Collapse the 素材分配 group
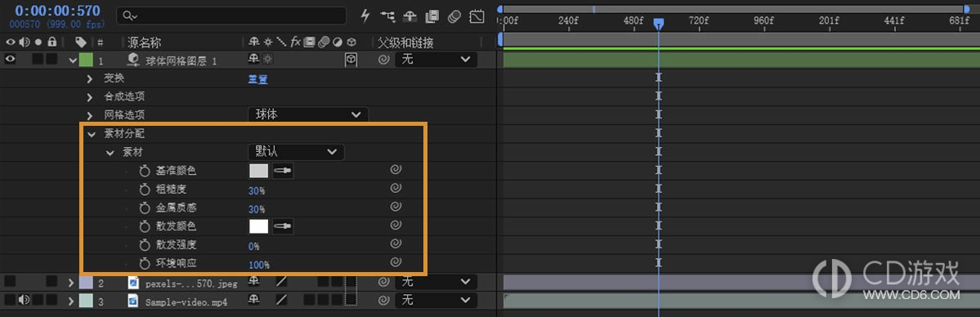Viewport: 980px width, 317px height. [x=92, y=134]
